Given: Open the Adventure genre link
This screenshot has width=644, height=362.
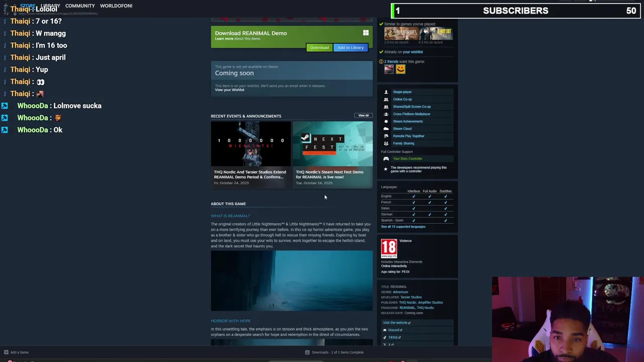Looking at the screenshot, I should 400,292.
